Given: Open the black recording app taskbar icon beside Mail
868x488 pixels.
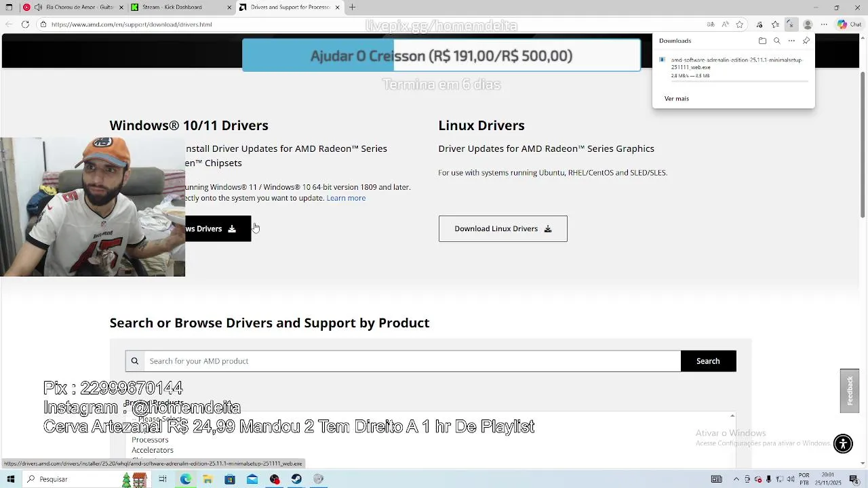Looking at the screenshot, I should pos(275,479).
